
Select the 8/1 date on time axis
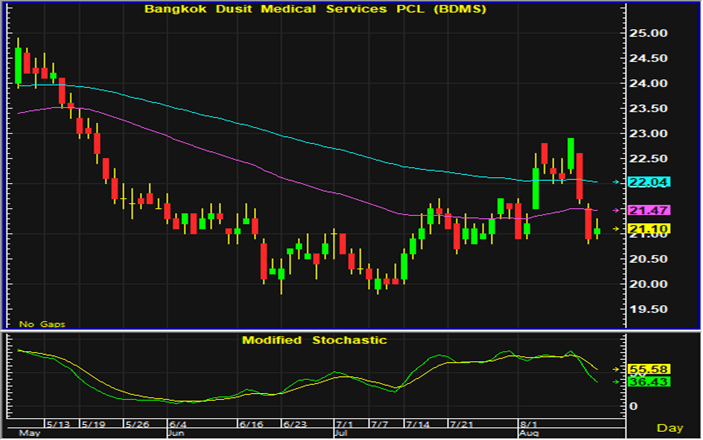point(527,422)
